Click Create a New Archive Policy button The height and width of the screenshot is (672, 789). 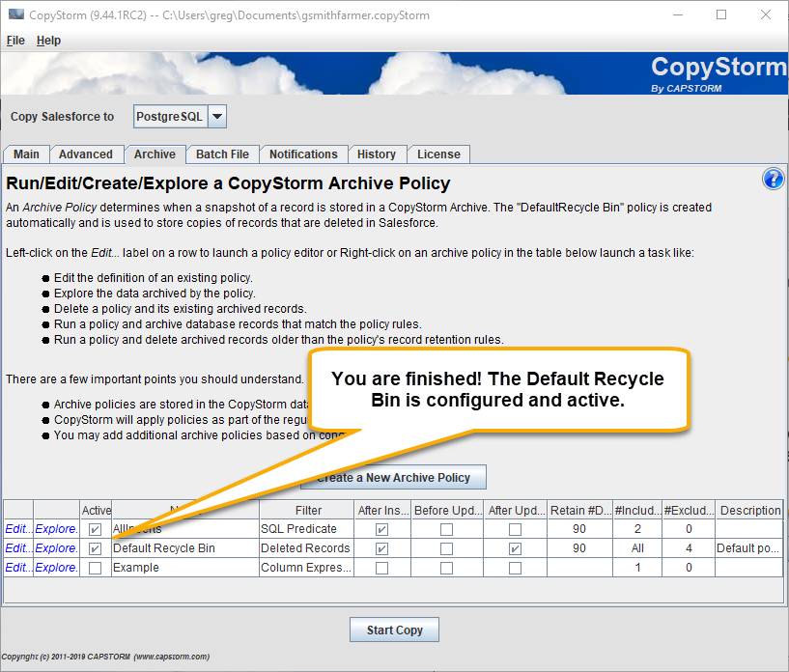(393, 477)
